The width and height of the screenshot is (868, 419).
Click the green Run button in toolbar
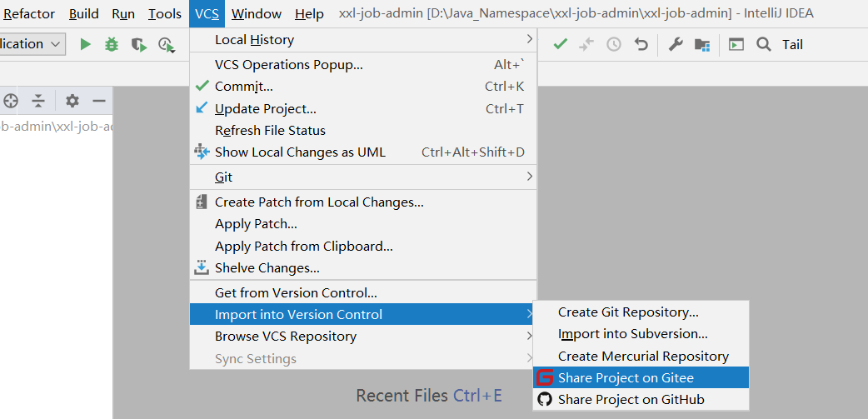pyautogui.click(x=85, y=44)
